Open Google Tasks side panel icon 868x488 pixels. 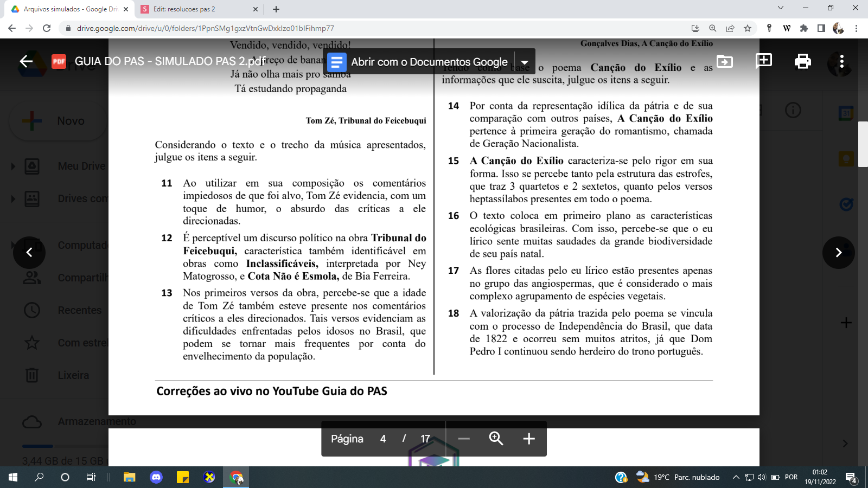point(846,204)
